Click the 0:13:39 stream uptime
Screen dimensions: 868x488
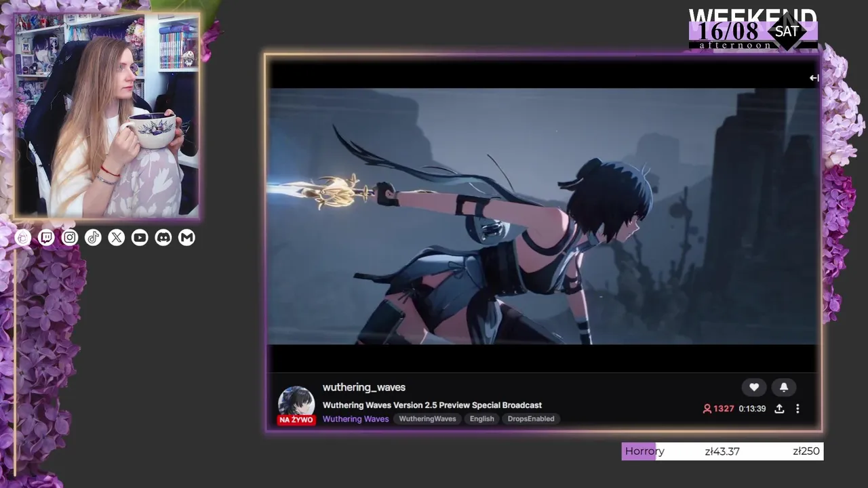point(752,409)
